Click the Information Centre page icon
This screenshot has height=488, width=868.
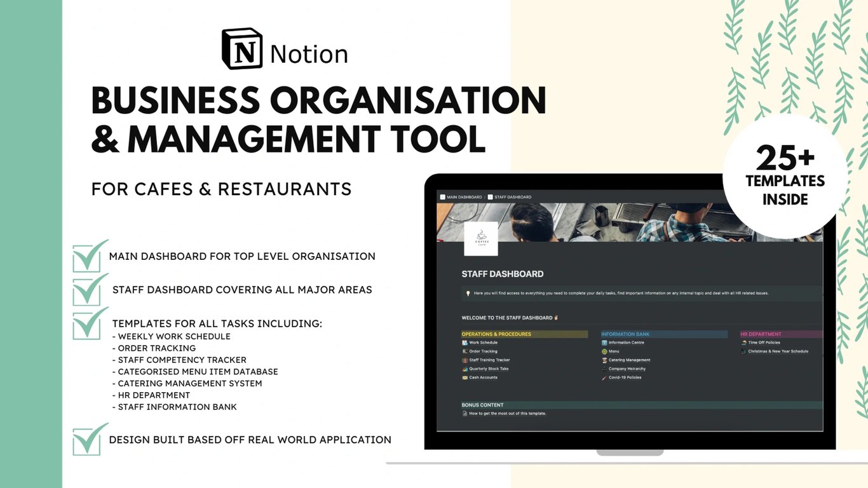[x=604, y=342]
